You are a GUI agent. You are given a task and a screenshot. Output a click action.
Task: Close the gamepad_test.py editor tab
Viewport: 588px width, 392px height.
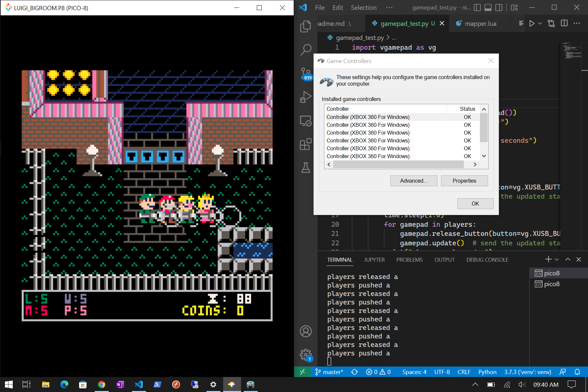[x=442, y=24]
